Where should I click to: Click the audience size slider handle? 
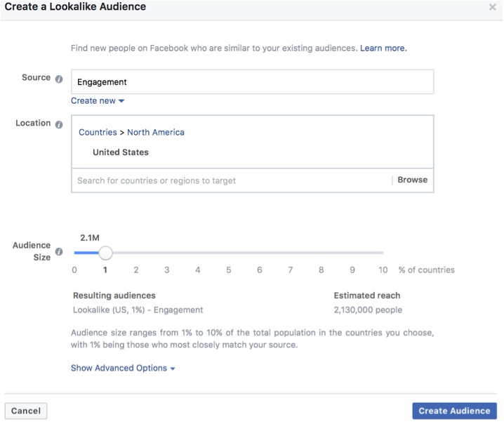coord(105,253)
